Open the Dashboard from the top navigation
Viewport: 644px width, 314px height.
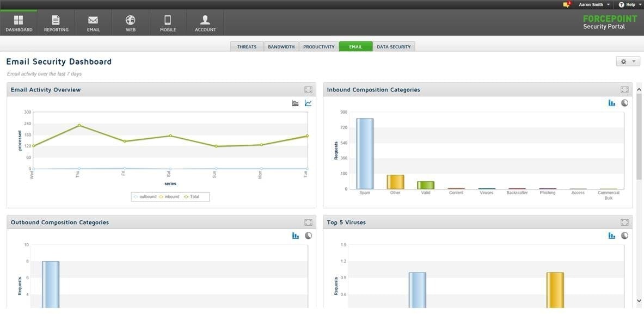coord(19,22)
